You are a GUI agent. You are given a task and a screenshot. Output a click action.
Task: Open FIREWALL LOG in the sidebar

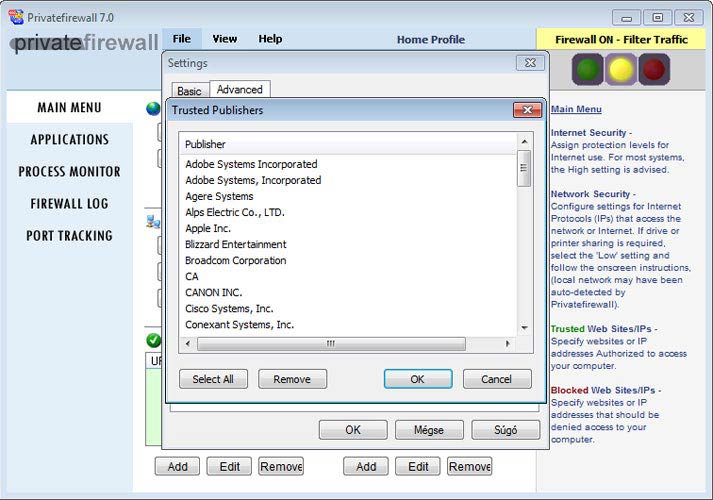[70, 204]
